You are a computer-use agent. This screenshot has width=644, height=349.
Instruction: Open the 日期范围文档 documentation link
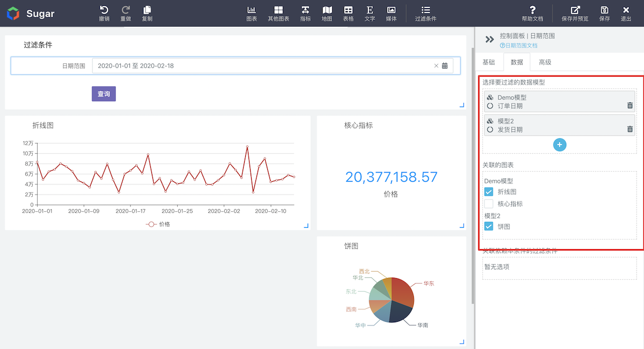tap(518, 46)
